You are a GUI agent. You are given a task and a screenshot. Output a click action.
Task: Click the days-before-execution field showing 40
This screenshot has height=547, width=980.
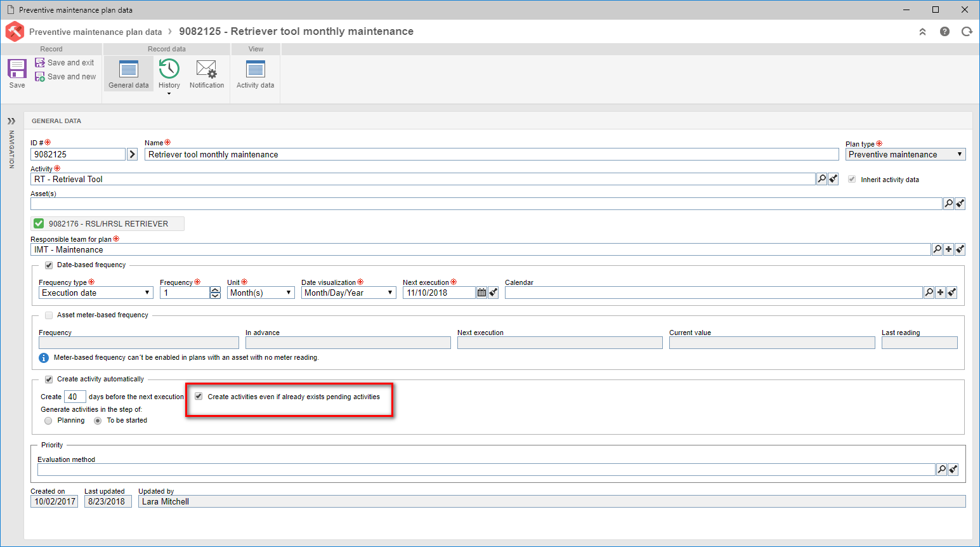pyautogui.click(x=75, y=397)
